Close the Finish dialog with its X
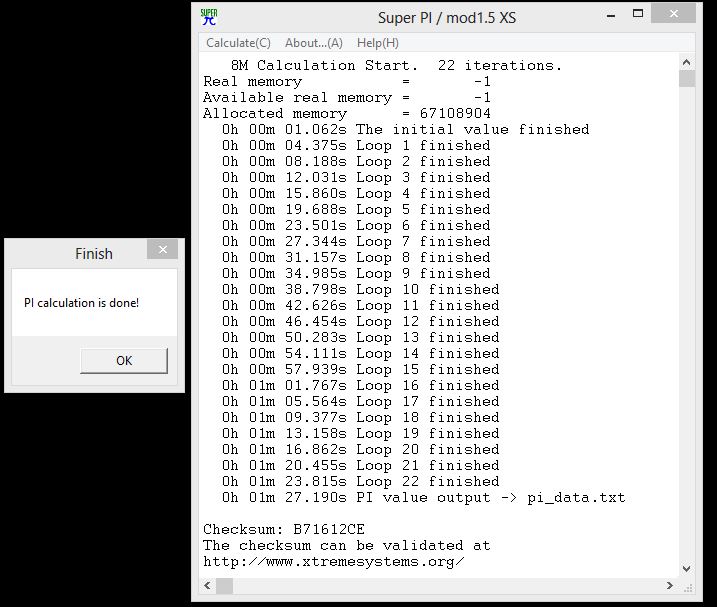Image resolution: width=717 pixels, height=607 pixels. click(162, 250)
